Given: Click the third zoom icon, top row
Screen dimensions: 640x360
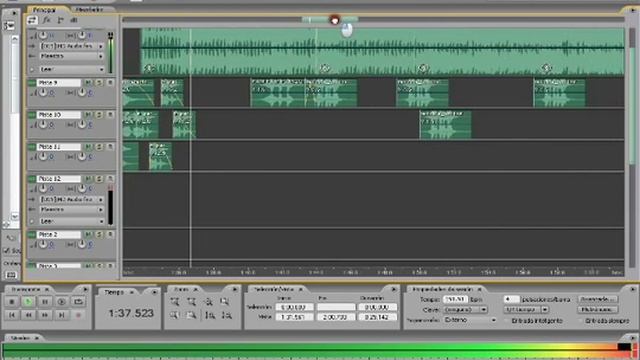Looking at the screenshot, I should 209,302.
